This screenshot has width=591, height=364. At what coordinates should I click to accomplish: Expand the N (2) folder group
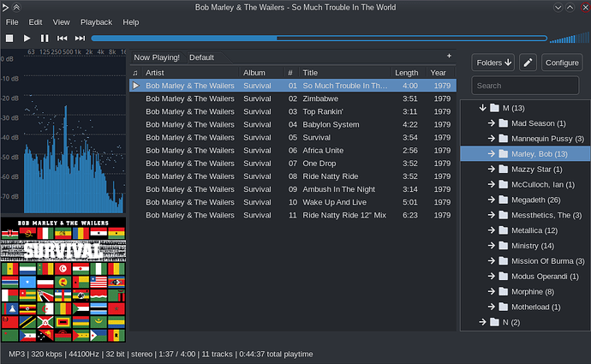482,322
